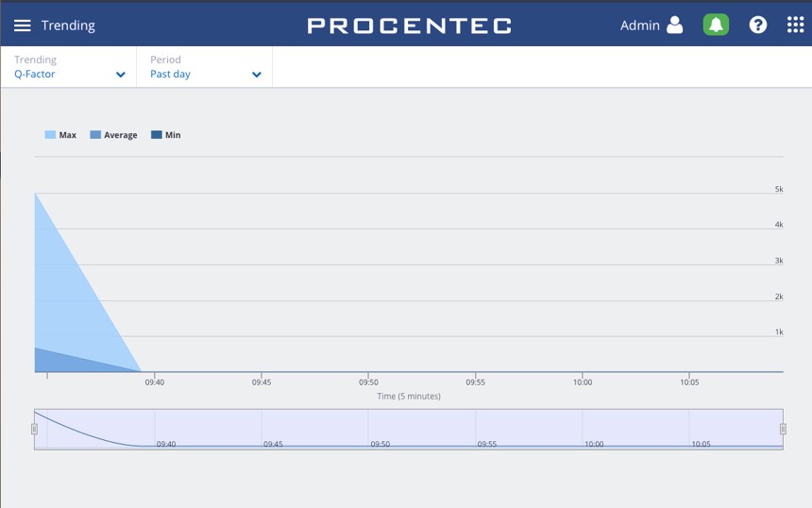Expand the Trending Q-Factor dropdown
Screen dimensions: 812x508
[x=69, y=67]
